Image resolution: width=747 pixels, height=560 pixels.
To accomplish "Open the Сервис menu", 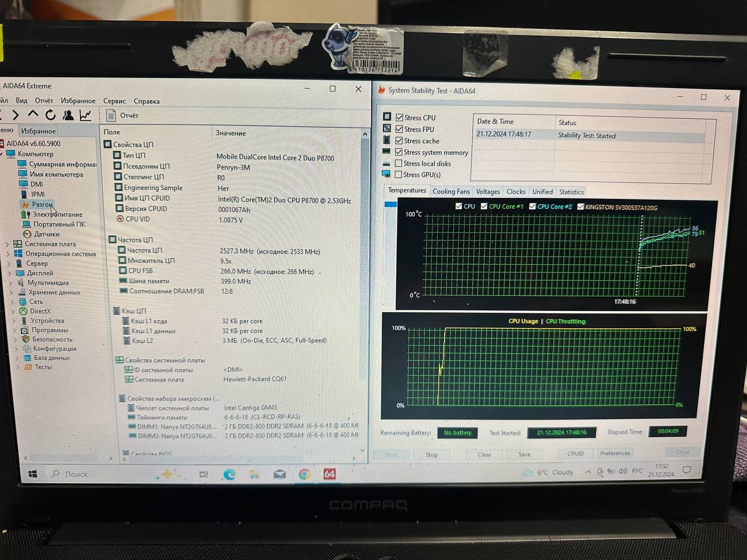I will coord(114,101).
